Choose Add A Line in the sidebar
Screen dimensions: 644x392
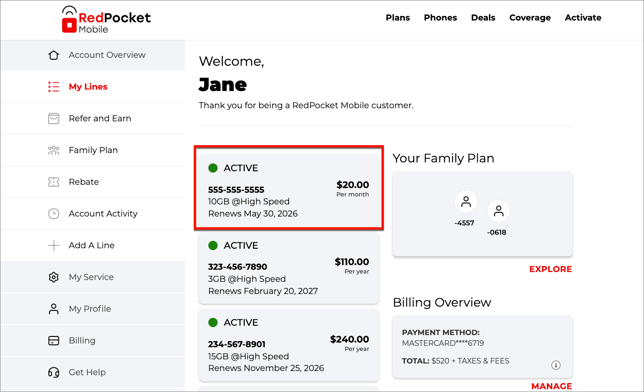(93, 245)
